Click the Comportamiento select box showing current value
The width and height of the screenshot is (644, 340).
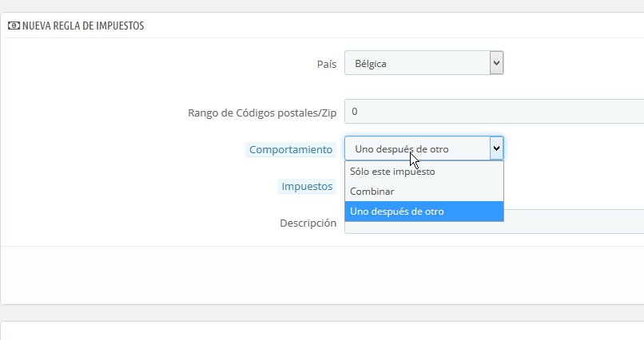tap(415, 149)
